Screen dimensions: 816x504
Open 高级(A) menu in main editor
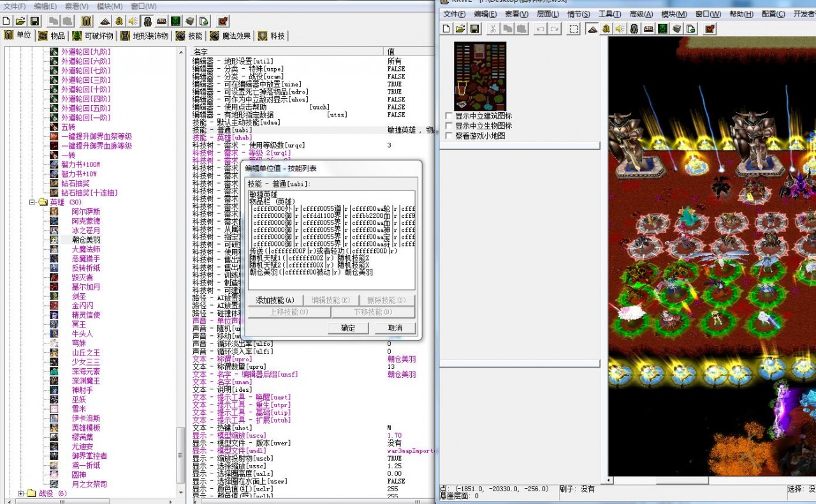coord(641,14)
